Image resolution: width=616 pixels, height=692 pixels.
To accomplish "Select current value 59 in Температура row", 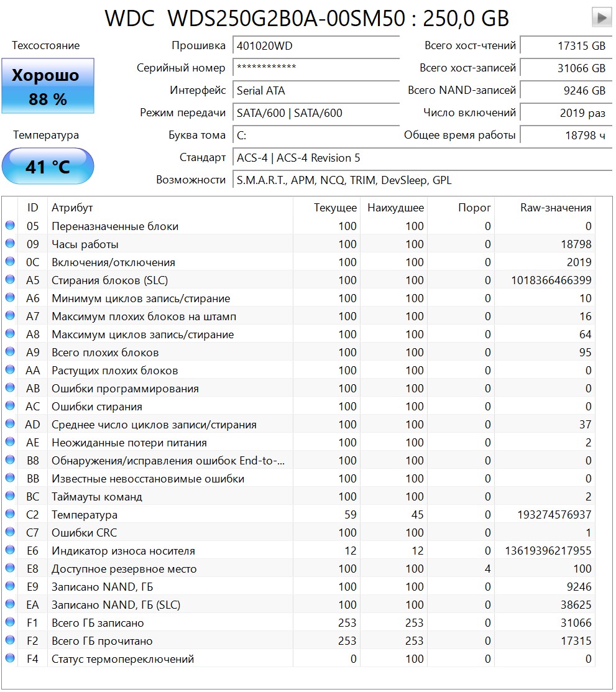I will (x=351, y=515).
